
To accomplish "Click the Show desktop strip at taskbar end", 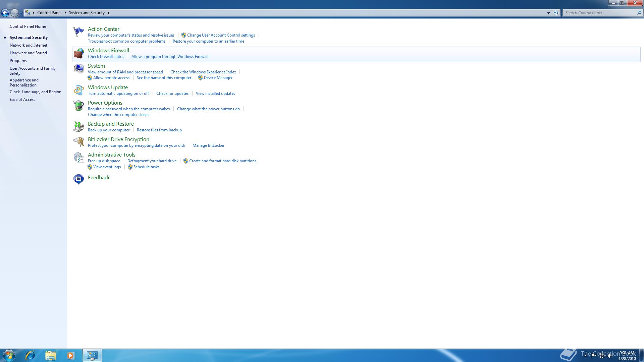I will pos(641,355).
